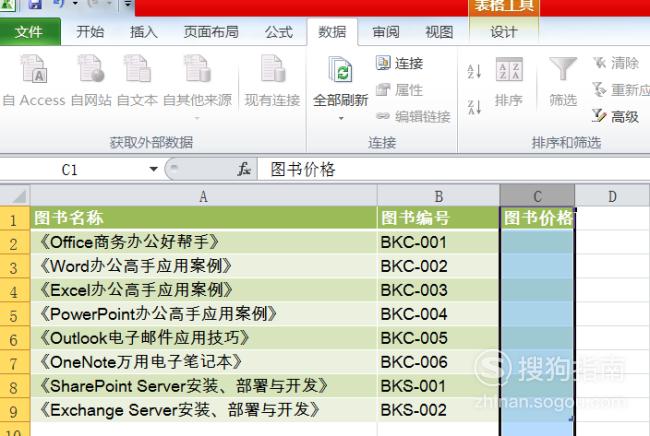Screen dimensions: 650x436
Task: Expand the Name Box dropdown arrow
Action: 153,169
